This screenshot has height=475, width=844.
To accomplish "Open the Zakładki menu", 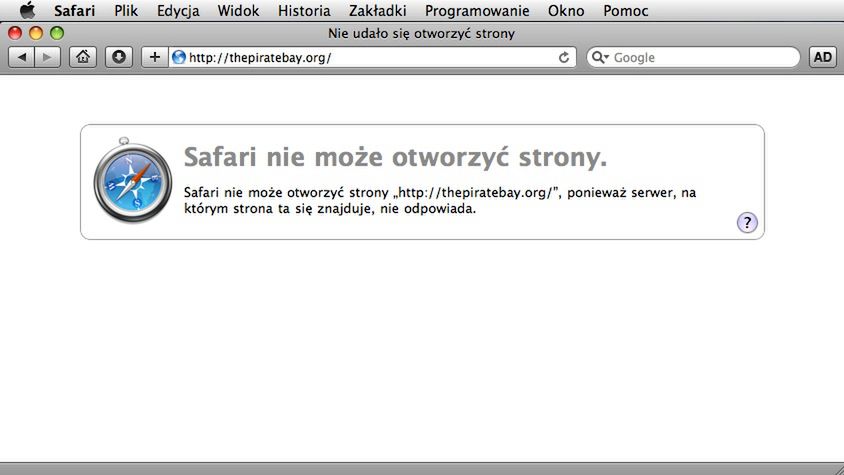I will (377, 11).
